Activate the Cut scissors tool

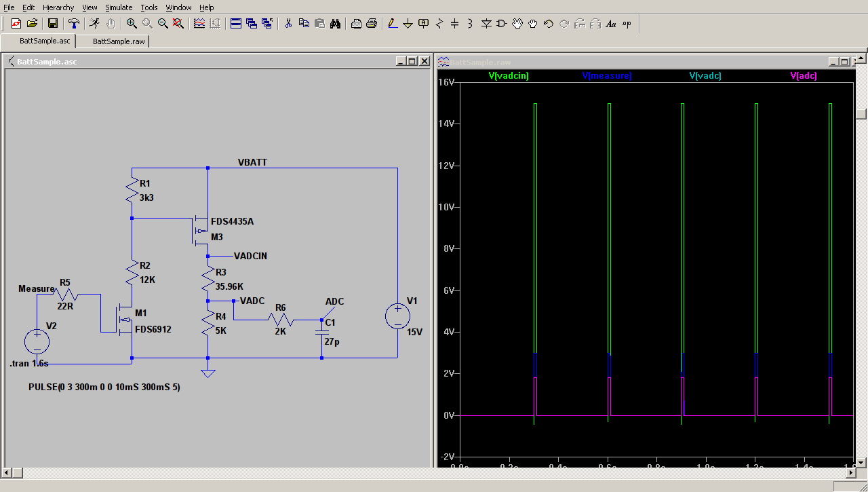288,24
